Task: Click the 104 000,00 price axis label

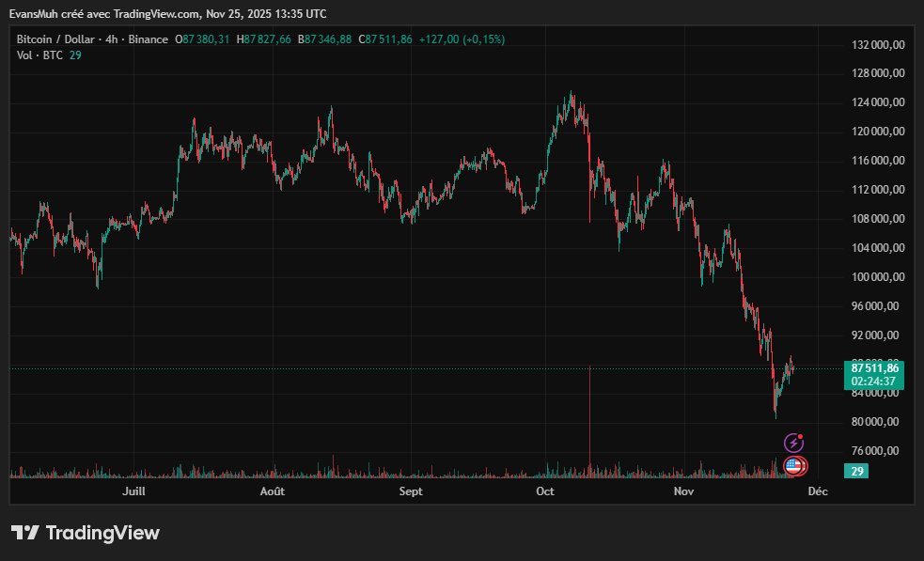Action: [879, 247]
